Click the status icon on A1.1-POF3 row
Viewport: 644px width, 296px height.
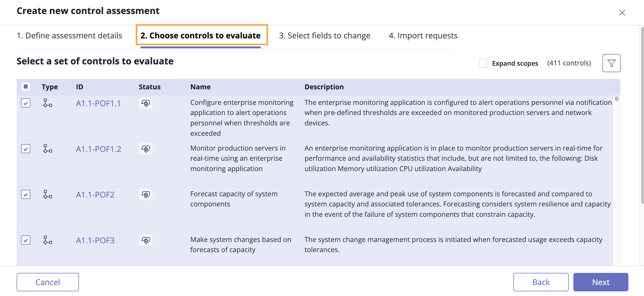(x=146, y=240)
